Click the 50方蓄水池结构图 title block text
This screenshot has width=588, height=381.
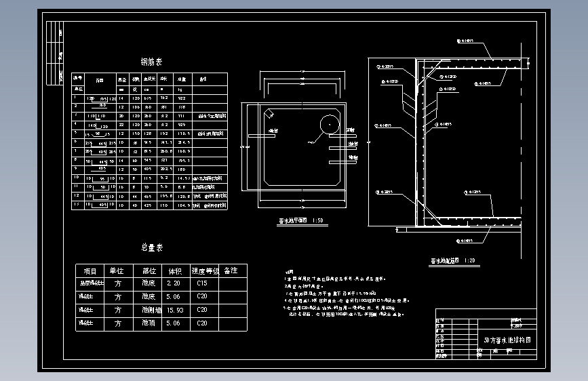click(x=507, y=340)
